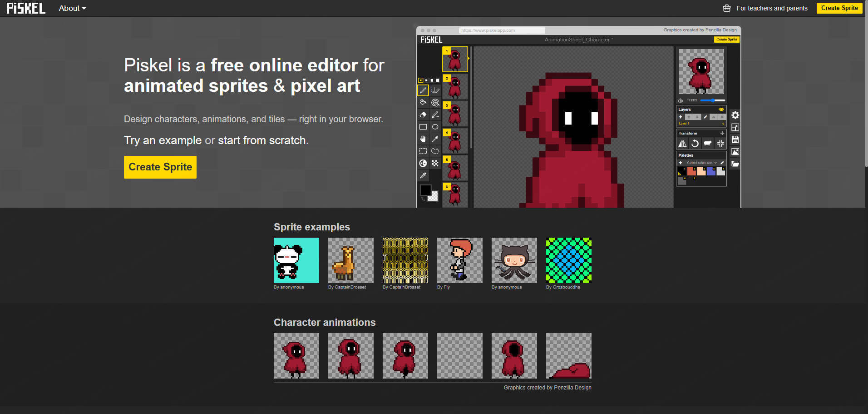Click the piskelapp.com address bar in preview

[502, 30]
